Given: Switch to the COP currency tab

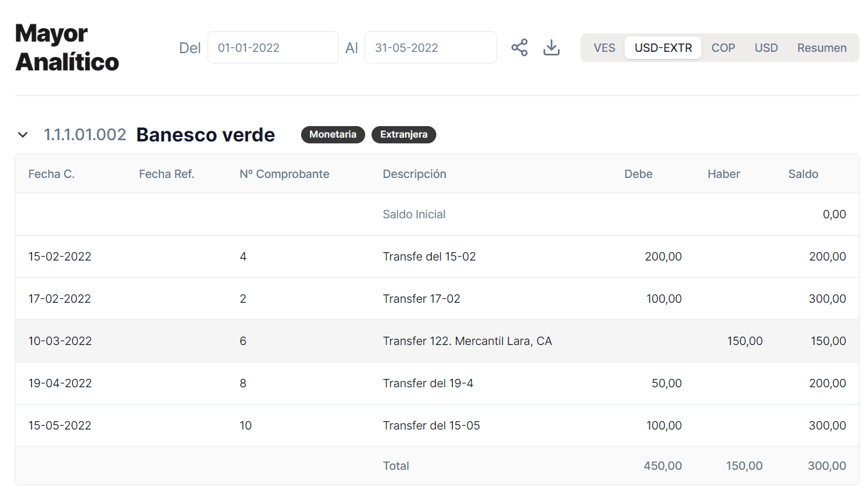Looking at the screenshot, I should tap(723, 48).
